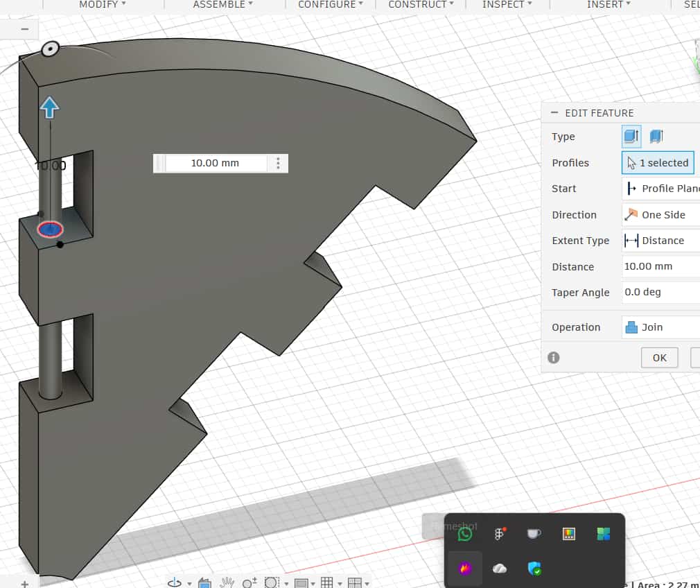Open the INSERT menu
The width and height of the screenshot is (700, 588).
[609, 4]
